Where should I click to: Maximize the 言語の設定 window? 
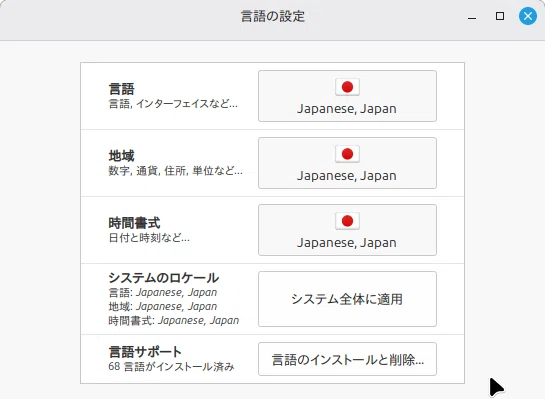click(x=500, y=16)
